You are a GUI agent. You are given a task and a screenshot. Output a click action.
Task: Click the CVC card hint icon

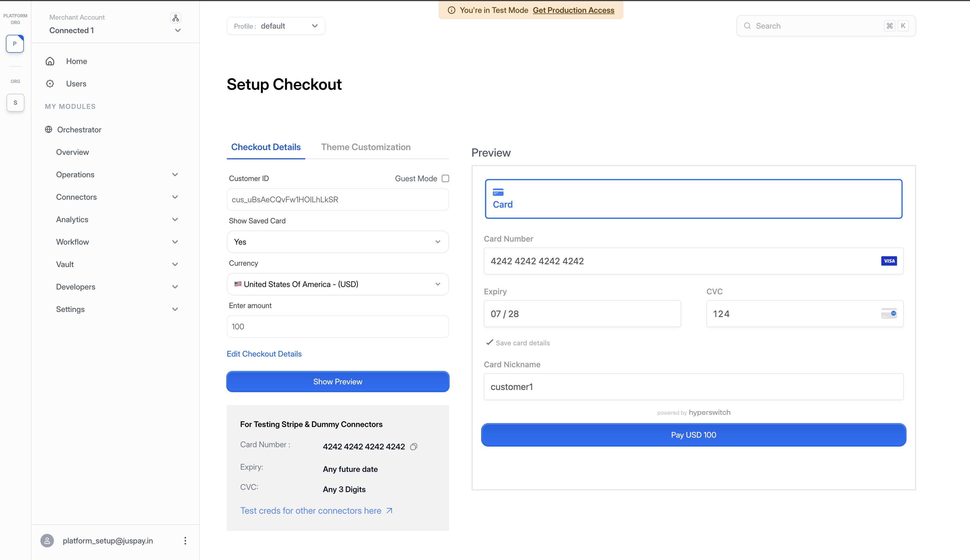pos(889,313)
